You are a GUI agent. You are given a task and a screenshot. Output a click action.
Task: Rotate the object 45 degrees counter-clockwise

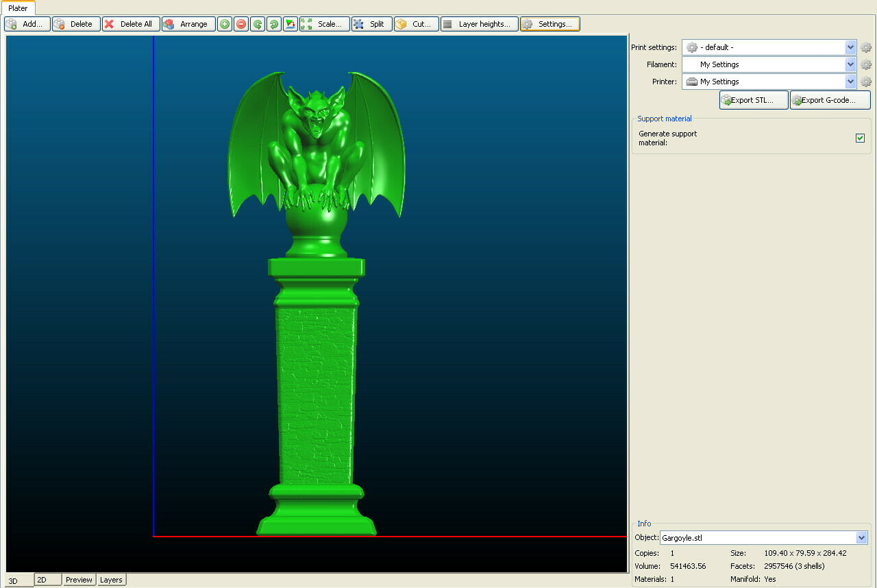[257, 24]
